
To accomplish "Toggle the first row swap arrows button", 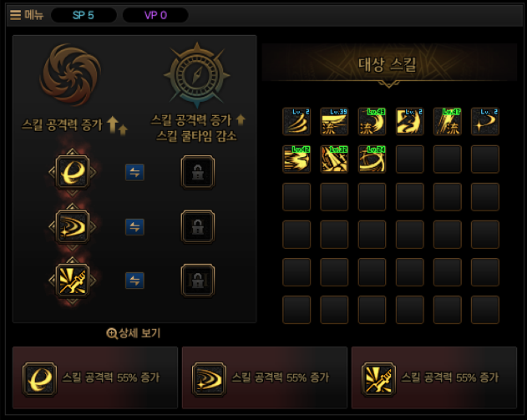I will click(x=134, y=172).
